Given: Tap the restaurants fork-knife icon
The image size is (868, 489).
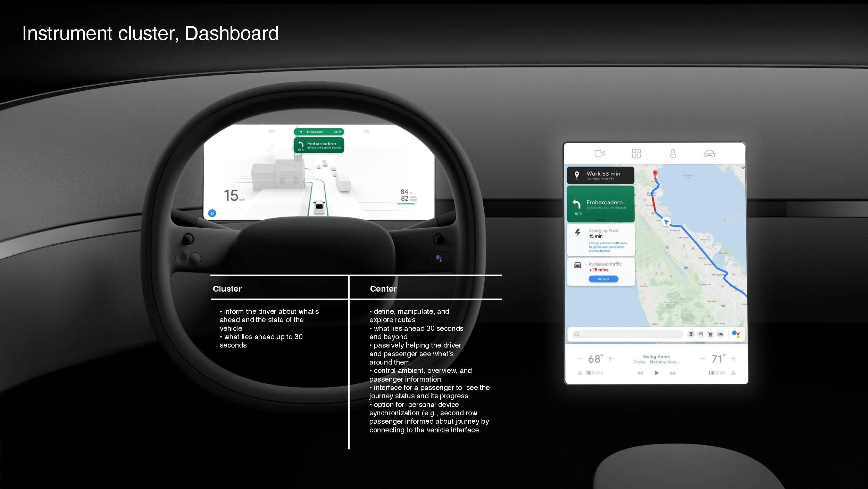Looking at the screenshot, I should (701, 334).
